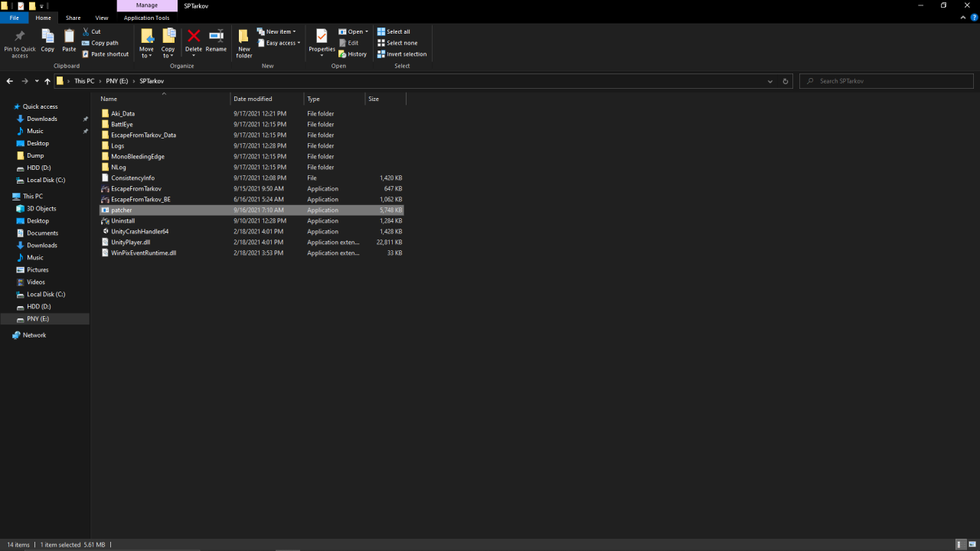Expand the Open button dropdown

(x=367, y=31)
